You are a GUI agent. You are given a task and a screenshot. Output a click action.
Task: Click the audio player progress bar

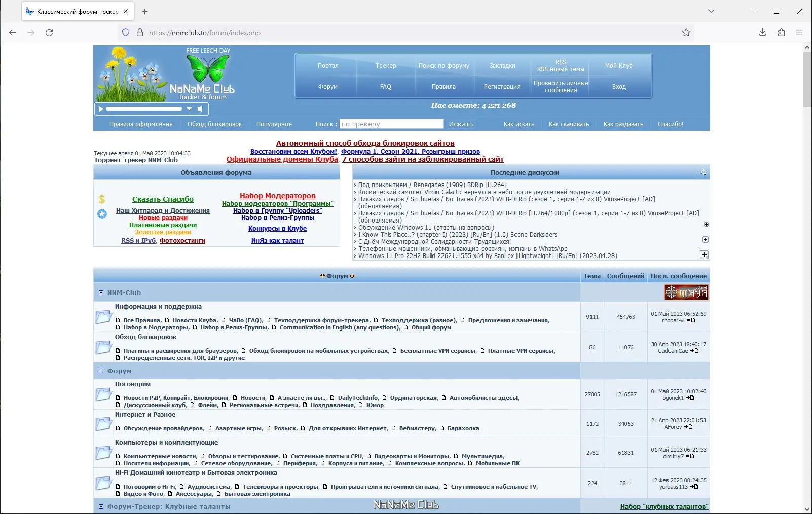144,108
